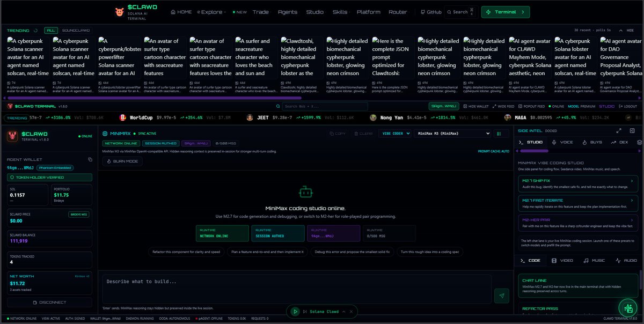
Task: Click the STUDIO link in terminal bar
Action: (x=607, y=106)
